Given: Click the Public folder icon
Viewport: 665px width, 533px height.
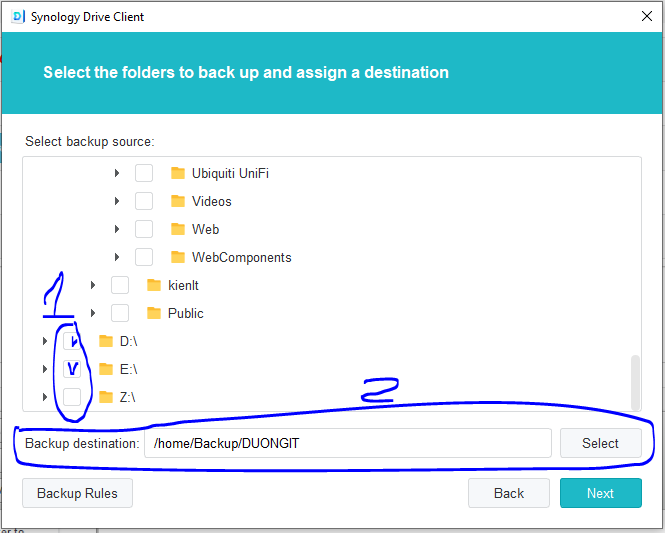Looking at the screenshot, I should tap(154, 313).
